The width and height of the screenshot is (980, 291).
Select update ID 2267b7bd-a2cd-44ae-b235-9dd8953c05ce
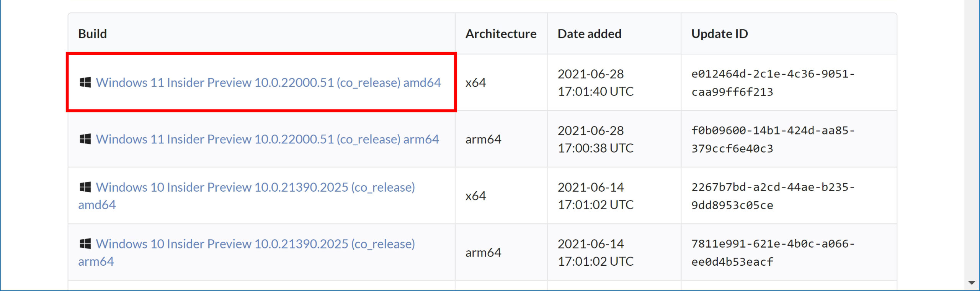coord(773,196)
